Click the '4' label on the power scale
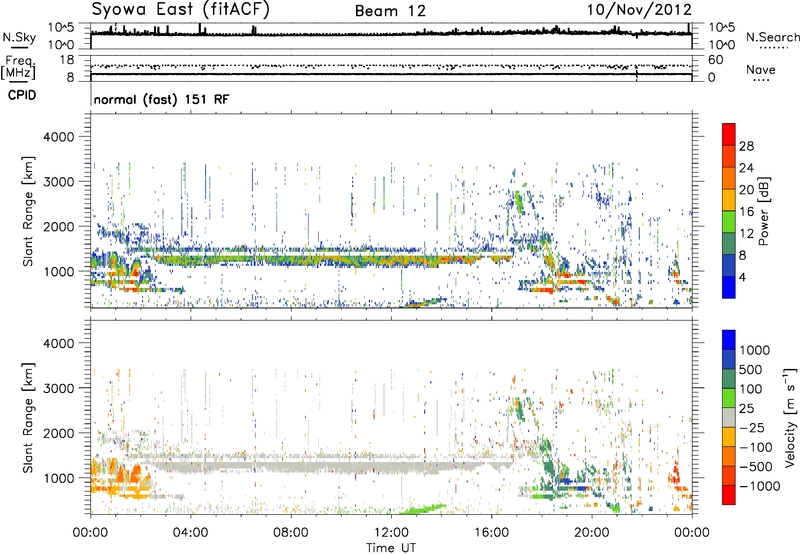800x554 pixels. 742,278
